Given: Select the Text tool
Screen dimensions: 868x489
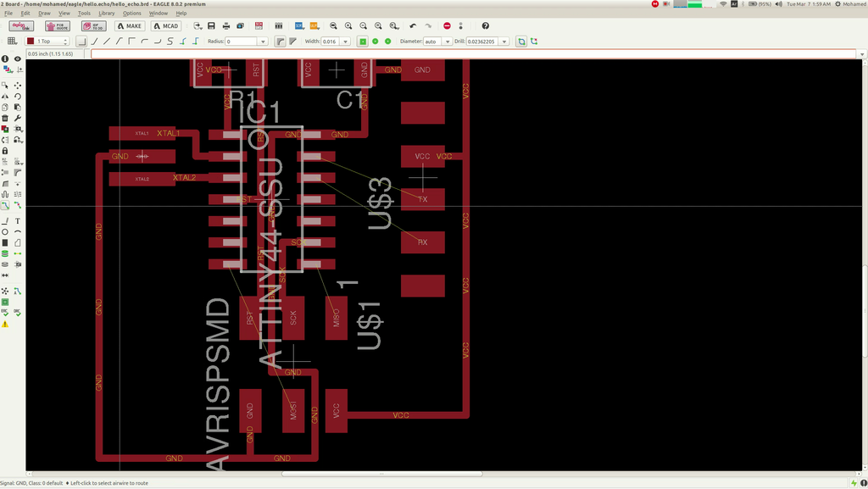Looking at the screenshot, I should click(18, 220).
